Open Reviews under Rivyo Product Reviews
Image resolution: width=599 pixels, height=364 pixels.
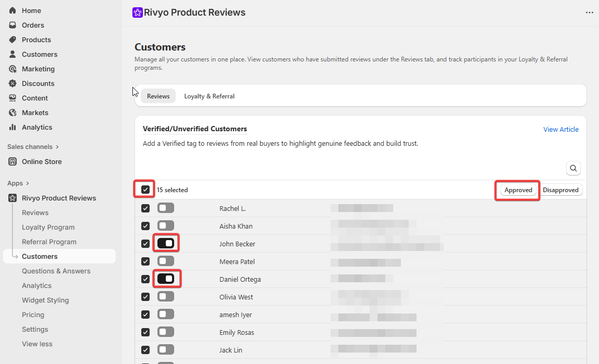coord(35,212)
